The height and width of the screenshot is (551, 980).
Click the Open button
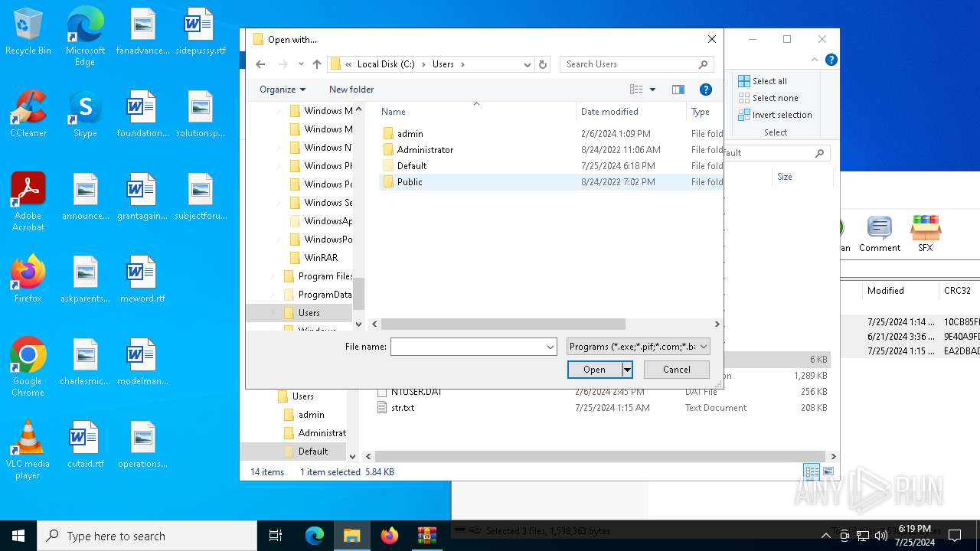[x=594, y=370]
